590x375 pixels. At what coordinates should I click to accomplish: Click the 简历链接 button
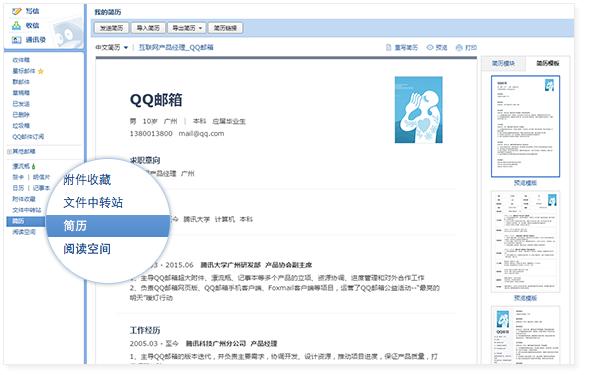tap(225, 28)
